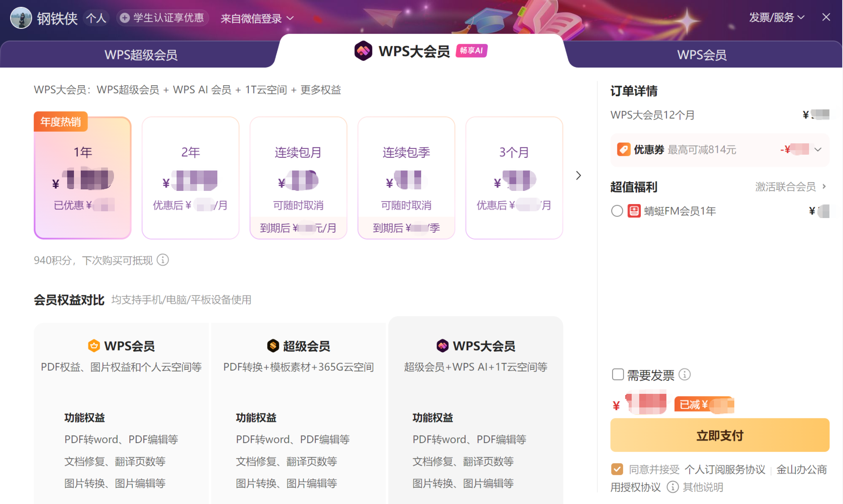
Task: Click the info icon next to 需要发票
Action: click(x=685, y=375)
